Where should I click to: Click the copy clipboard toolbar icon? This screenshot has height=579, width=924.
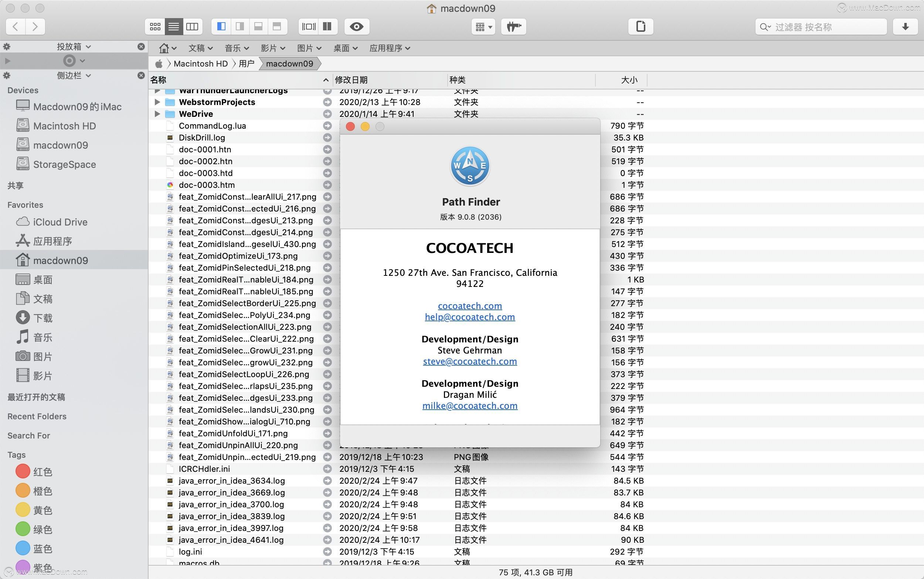coord(641,27)
